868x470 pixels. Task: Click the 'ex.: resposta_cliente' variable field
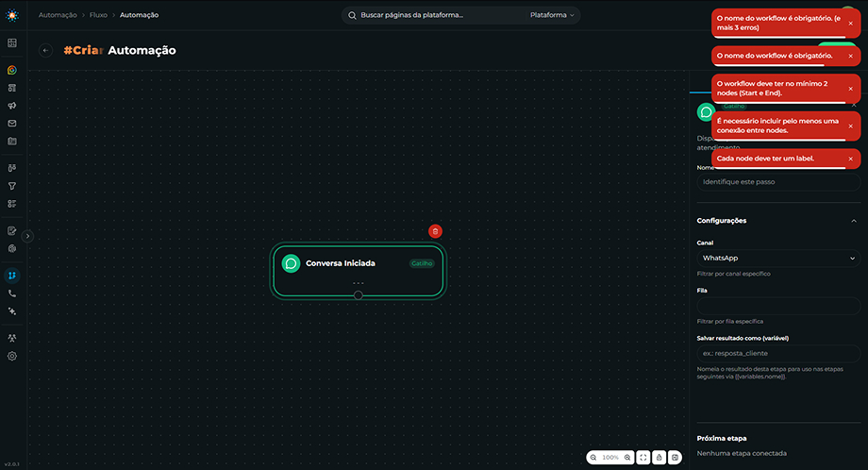[x=778, y=353]
